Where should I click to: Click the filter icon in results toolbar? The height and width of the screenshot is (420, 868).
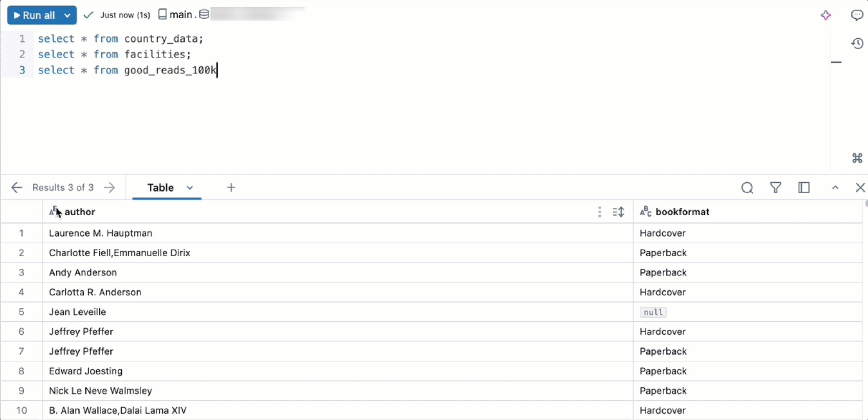coord(775,187)
